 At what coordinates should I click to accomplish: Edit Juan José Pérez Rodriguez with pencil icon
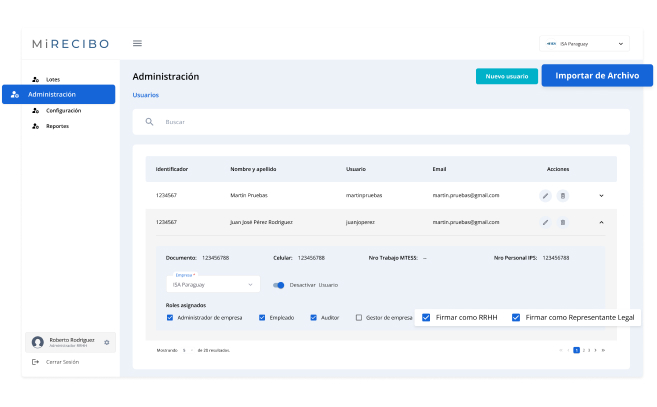point(545,222)
